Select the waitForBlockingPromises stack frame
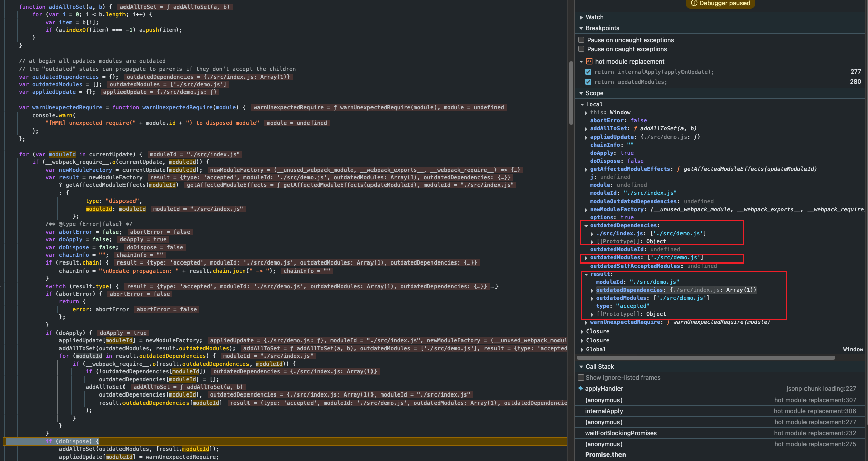This screenshot has height=461, width=868. point(621,433)
